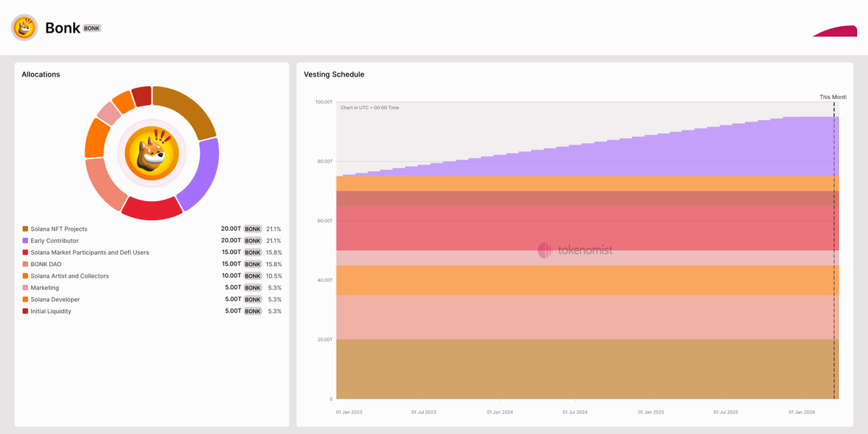
Task: Click the BONK ticker badge beside the title
Action: click(92, 28)
